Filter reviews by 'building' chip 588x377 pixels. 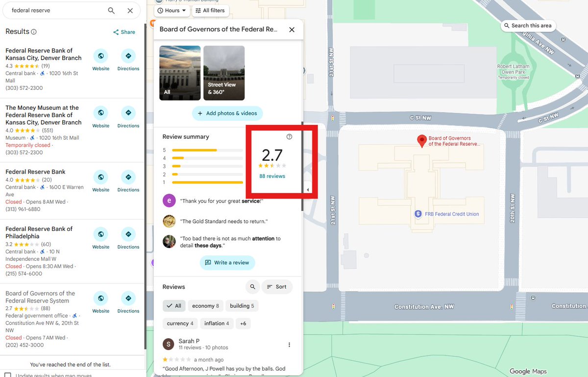click(x=242, y=306)
